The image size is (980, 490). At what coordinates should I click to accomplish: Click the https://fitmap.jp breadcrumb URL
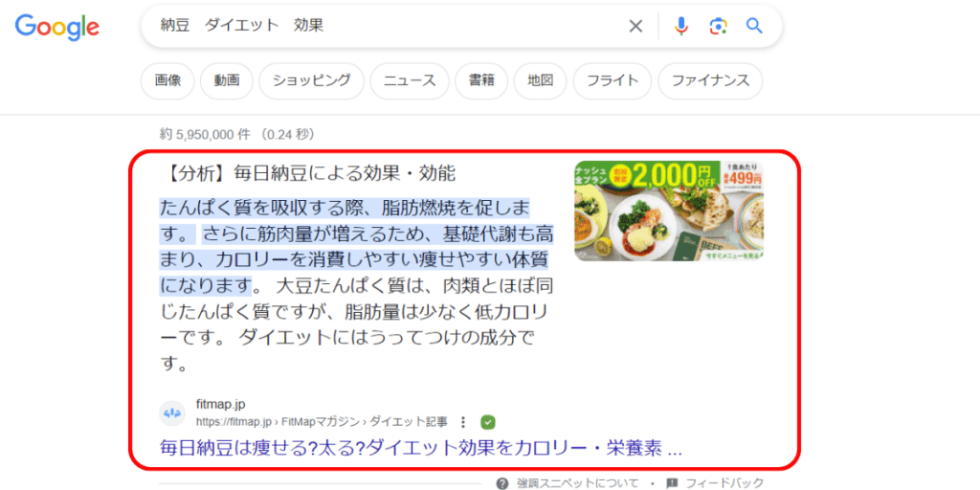point(322,422)
